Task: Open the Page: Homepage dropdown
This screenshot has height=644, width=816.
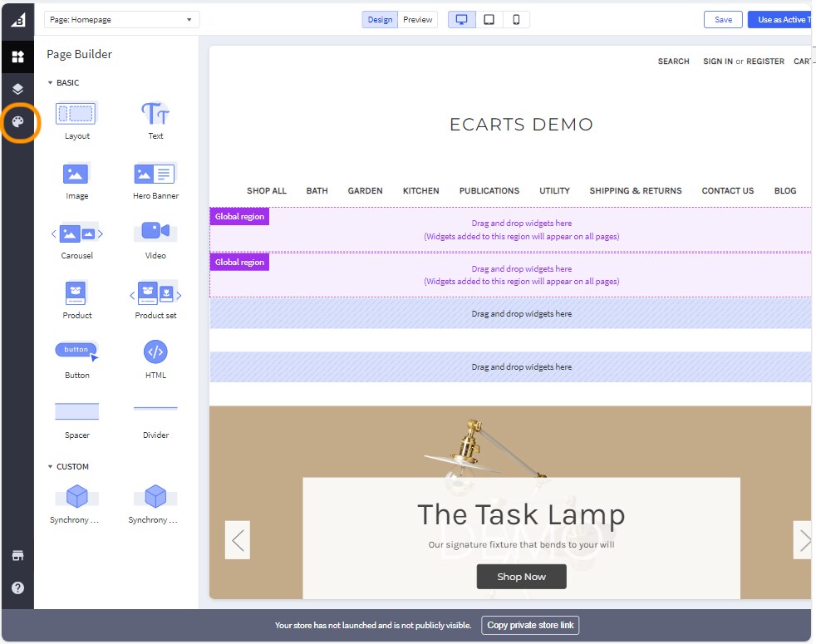Action: [121, 20]
